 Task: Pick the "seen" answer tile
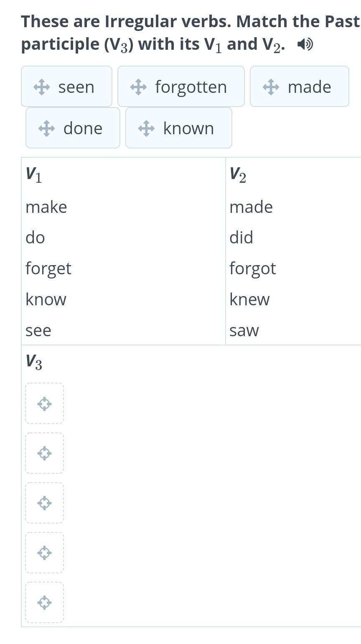point(67,87)
